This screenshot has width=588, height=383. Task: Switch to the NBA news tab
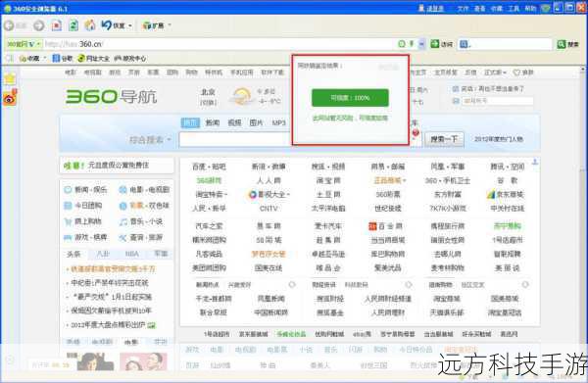coord(132,254)
